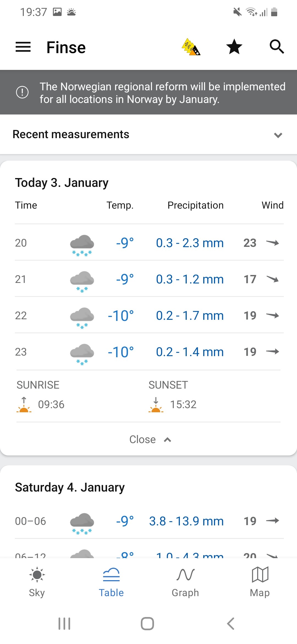Image resolution: width=297 pixels, height=644 pixels.
Task: Open Saturday 4. January card heading
Action: click(70, 487)
